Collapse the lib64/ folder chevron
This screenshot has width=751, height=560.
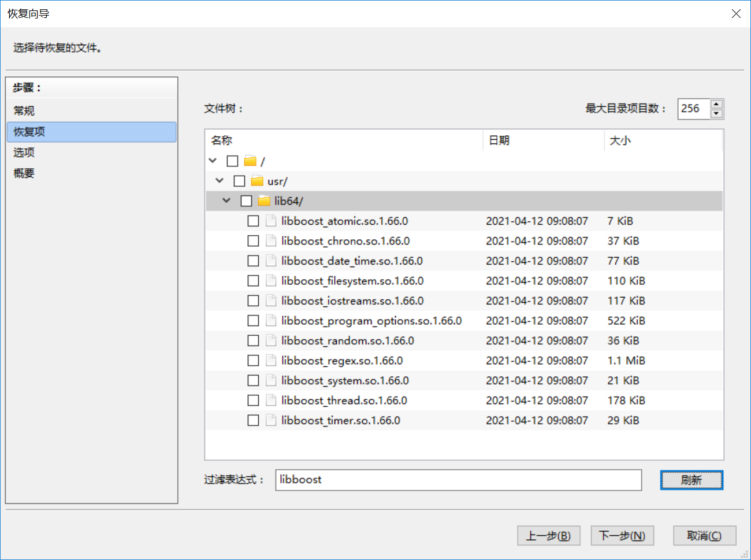click(x=226, y=201)
